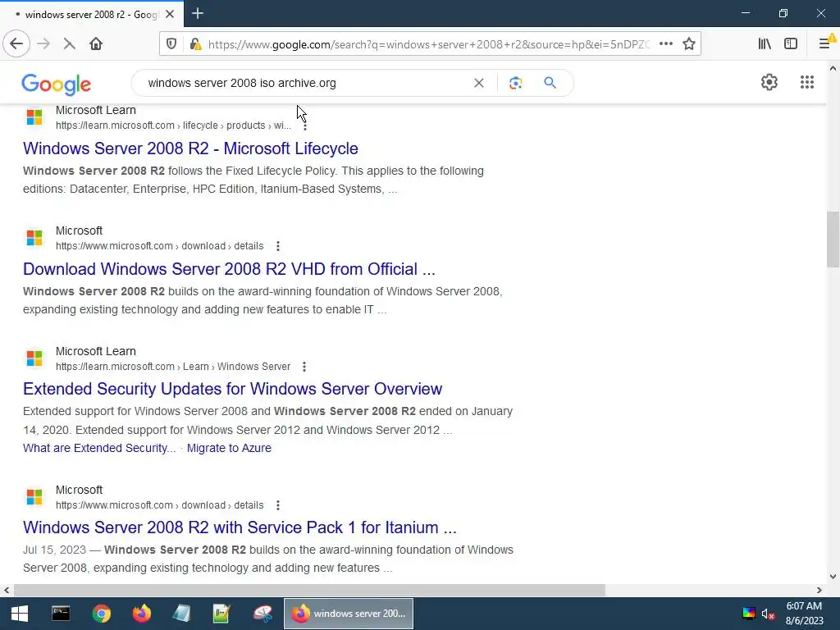Search by image with Google Lens
840x630 pixels.
515,83
